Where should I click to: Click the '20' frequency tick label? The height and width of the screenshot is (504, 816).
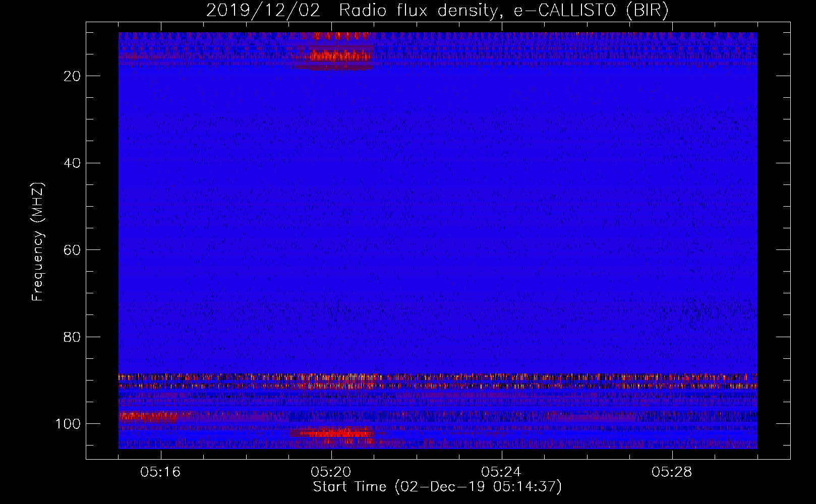[x=73, y=76]
